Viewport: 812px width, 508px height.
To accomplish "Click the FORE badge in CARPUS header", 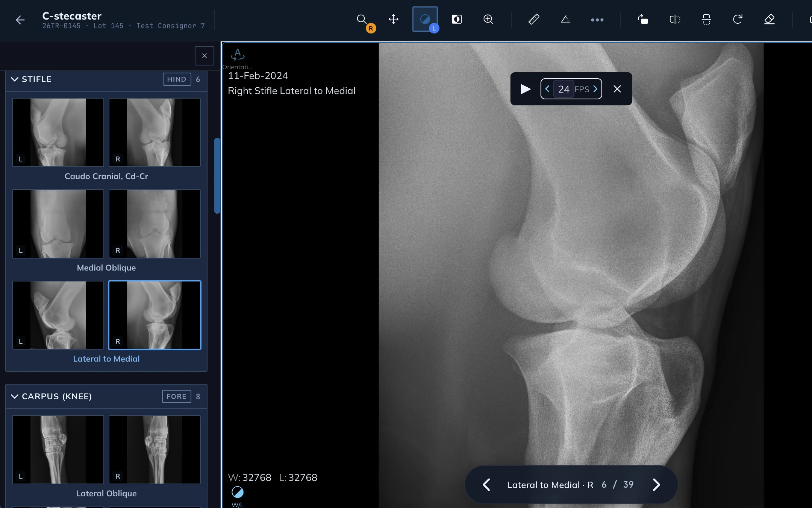I will click(x=177, y=396).
